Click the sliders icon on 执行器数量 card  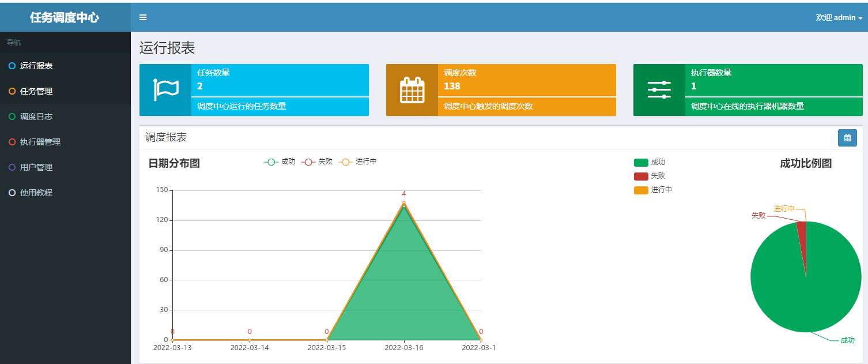click(659, 90)
